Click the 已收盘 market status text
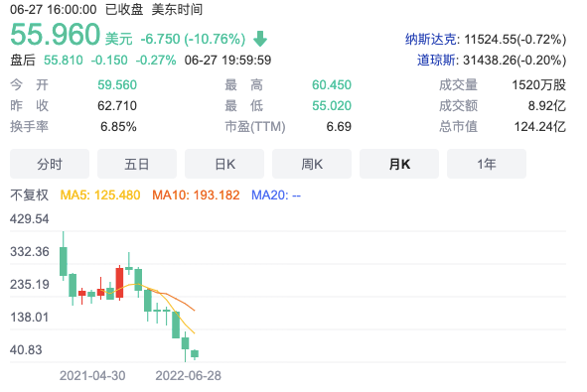 pos(124,9)
